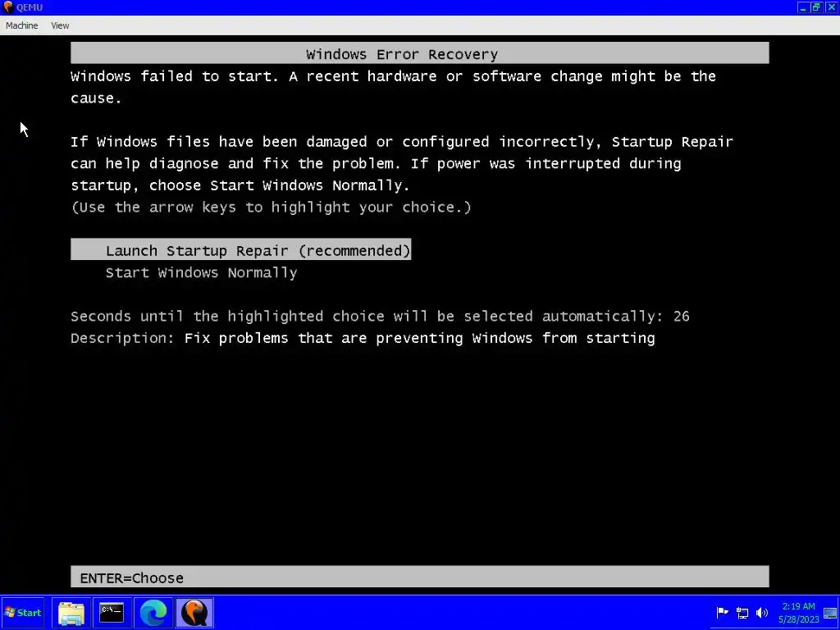Click the QEMU title bar icon
The image size is (840, 630).
[x=7, y=7]
